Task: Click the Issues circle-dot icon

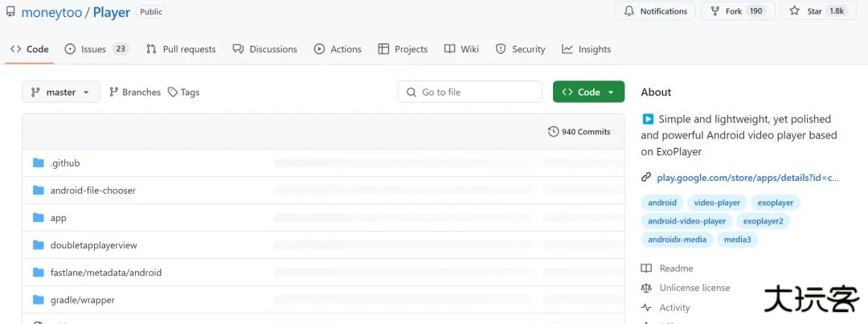Action: click(x=70, y=49)
